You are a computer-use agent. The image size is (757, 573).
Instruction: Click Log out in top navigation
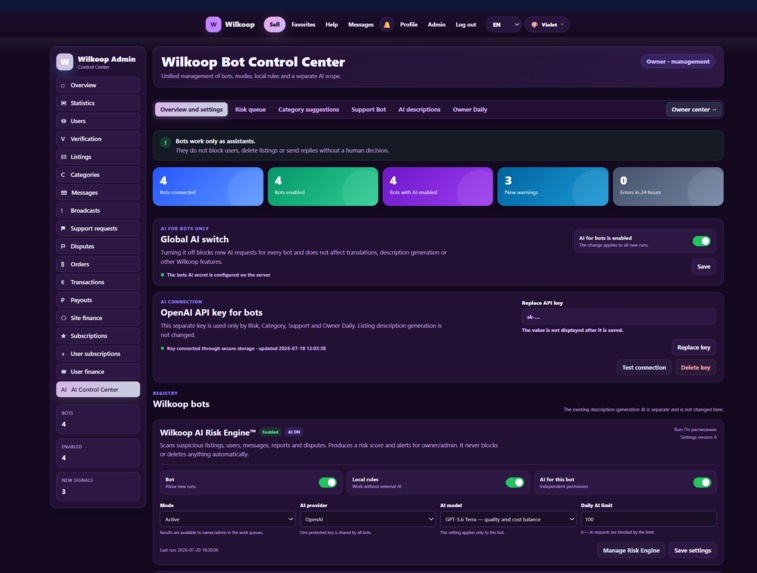point(465,25)
